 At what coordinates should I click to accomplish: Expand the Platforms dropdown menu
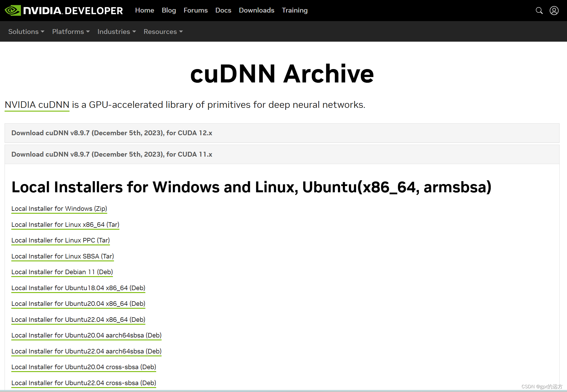tap(71, 31)
